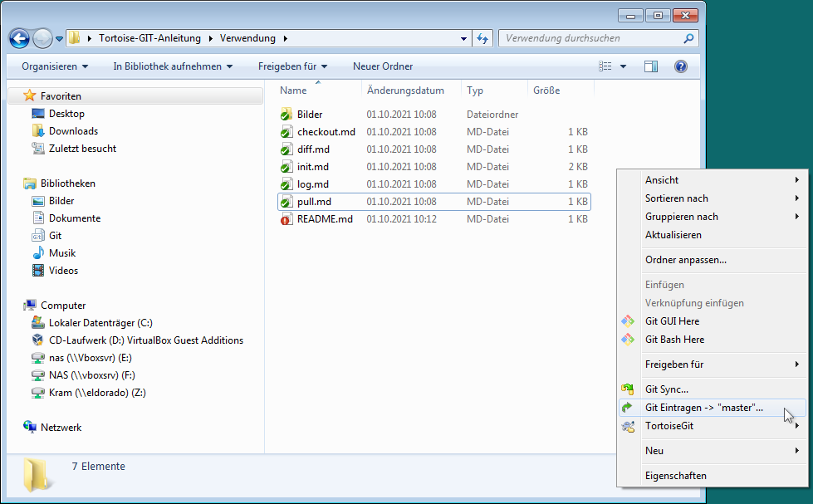Viewport: 813px width, 504px height.
Task: Focus the 'Verwendung durchsuchen' search field
Action: coord(599,38)
